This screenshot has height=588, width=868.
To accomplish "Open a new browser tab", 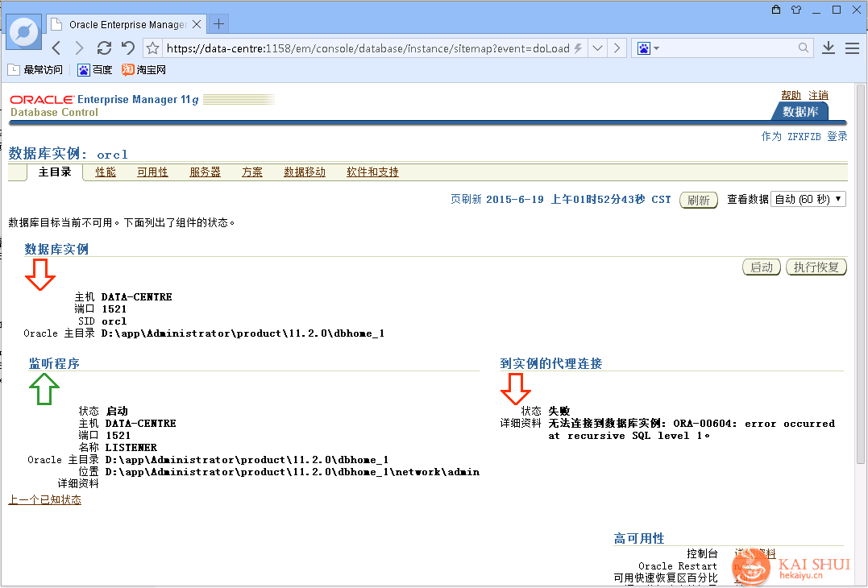I will pyautogui.click(x=219, y=24).
